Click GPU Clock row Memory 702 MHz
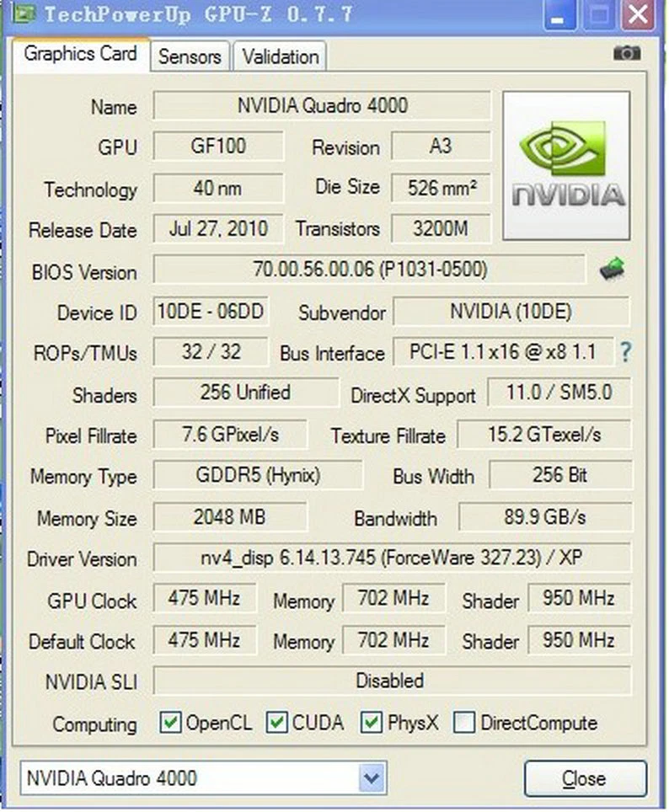 (x=393, y=598)
